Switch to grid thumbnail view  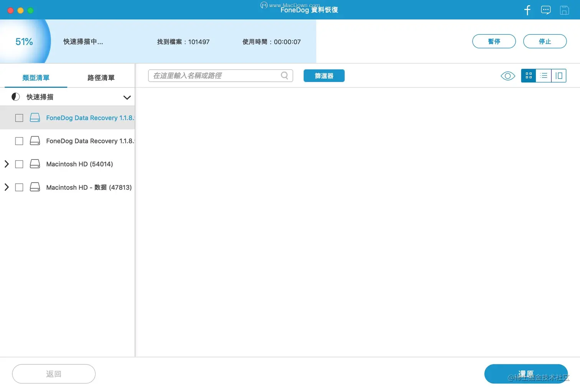(x=529, y=76)
